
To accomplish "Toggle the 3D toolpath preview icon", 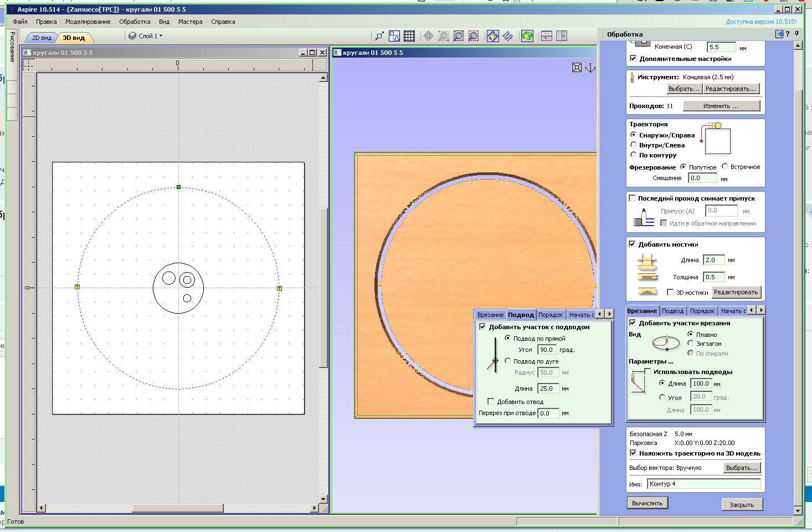I will pos(527,36).
